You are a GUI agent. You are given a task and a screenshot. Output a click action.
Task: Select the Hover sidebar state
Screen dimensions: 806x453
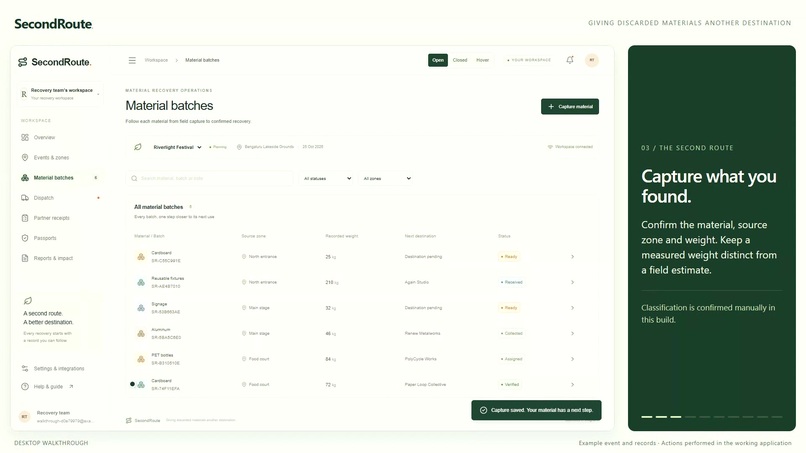click(482, 60)
